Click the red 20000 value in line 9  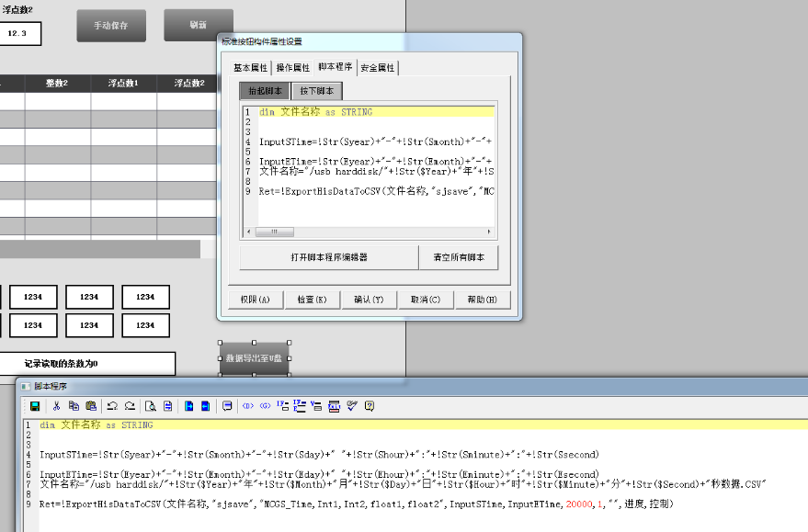click(x=579, y=504)
